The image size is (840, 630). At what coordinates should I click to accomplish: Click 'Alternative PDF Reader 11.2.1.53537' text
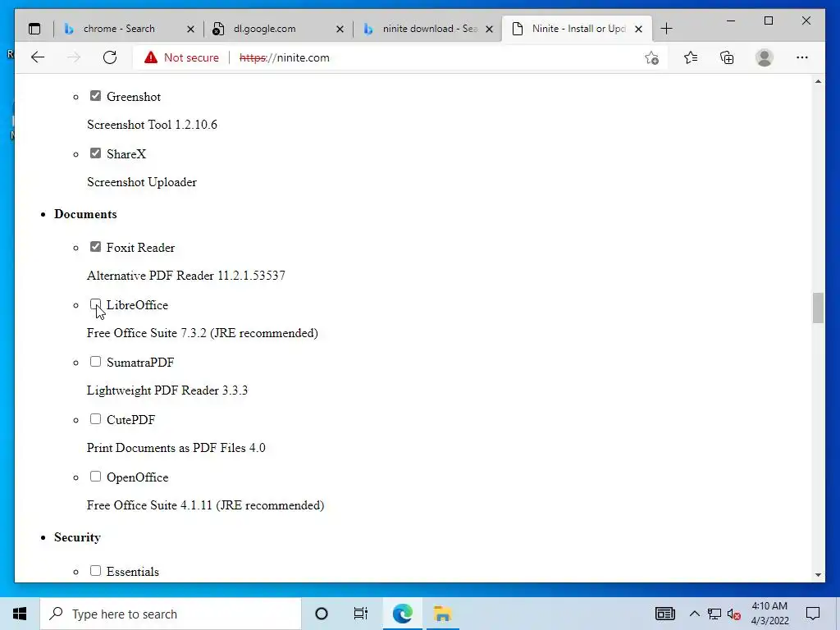click(x=186, y=276)
